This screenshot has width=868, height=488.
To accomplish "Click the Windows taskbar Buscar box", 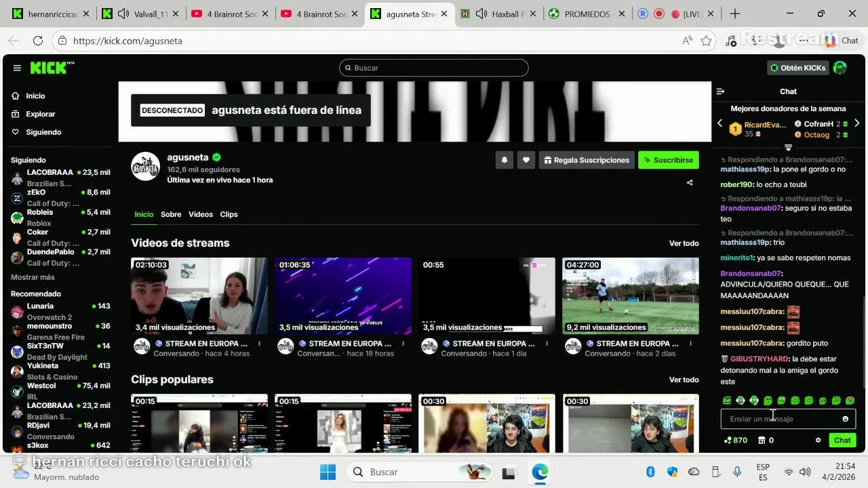I will (x=419, y=472).
